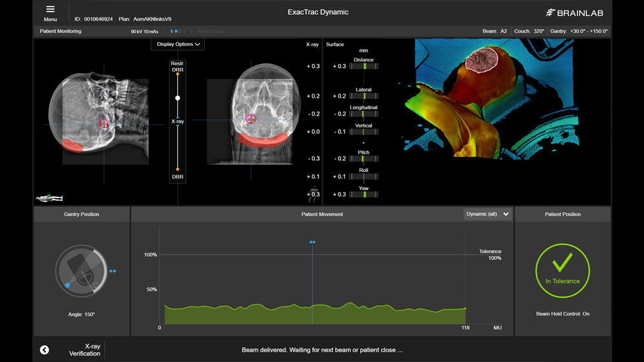The width and height of the screenshot is (644, 362).
Task: Click the Roll deviation bar
Action: [x=364, y=176]
